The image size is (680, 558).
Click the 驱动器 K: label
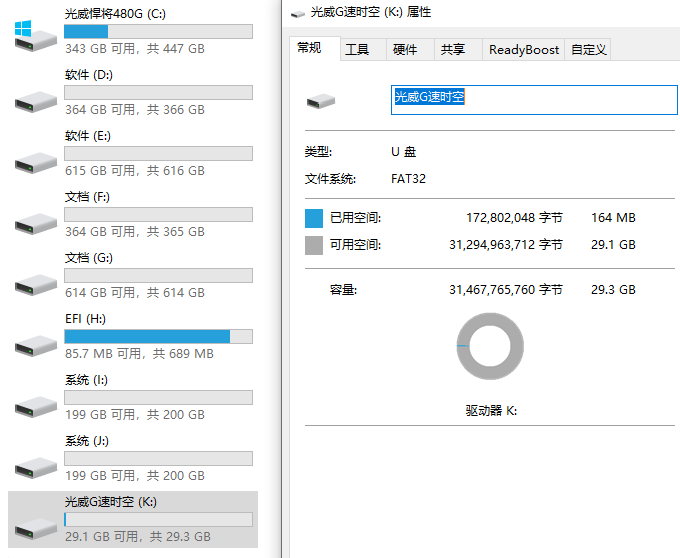pyautogui.click(x=491, y=411)
